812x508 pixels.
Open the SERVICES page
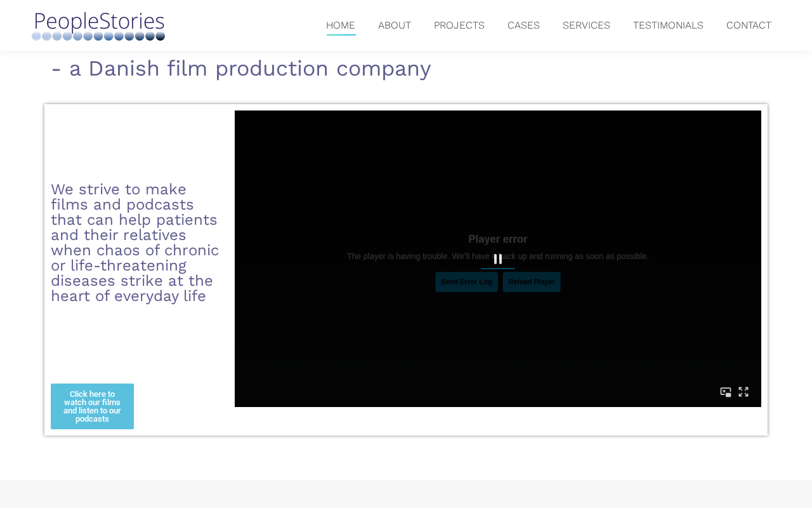pyautogui.click(x=586, y=25)
